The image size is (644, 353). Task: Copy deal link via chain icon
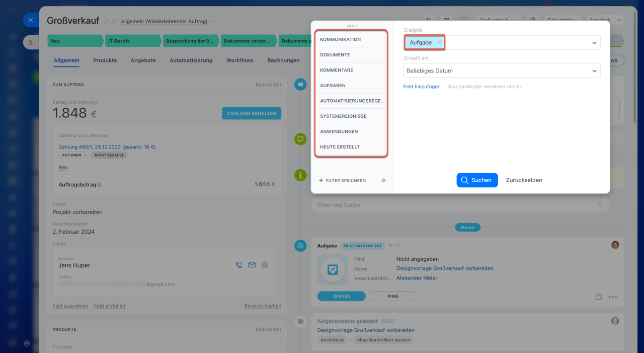114,21
